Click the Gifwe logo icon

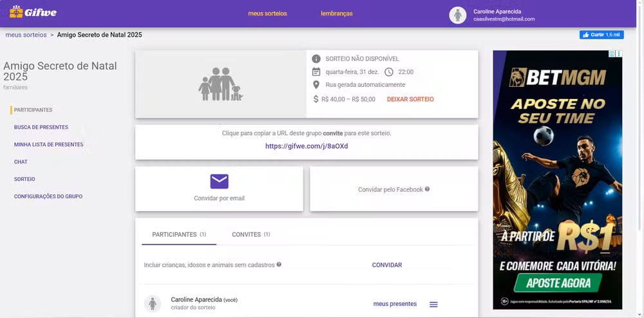click(x=16, y=12)
